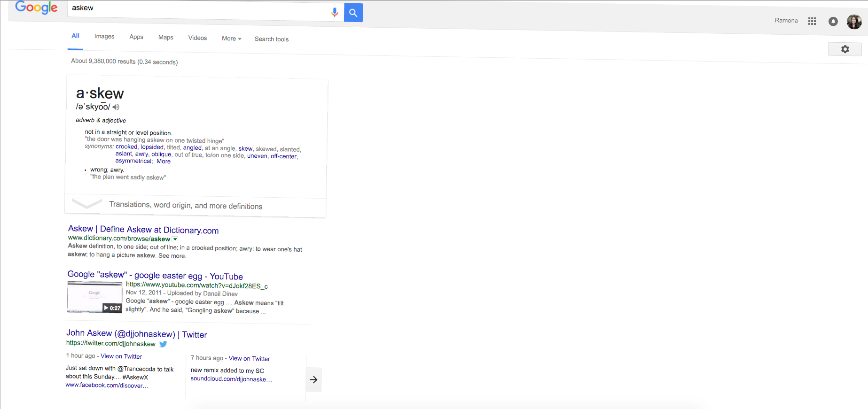Viewport: 868px width, 409px height.
Task: Switch to the Videos tab
Action: click(197, 38)
